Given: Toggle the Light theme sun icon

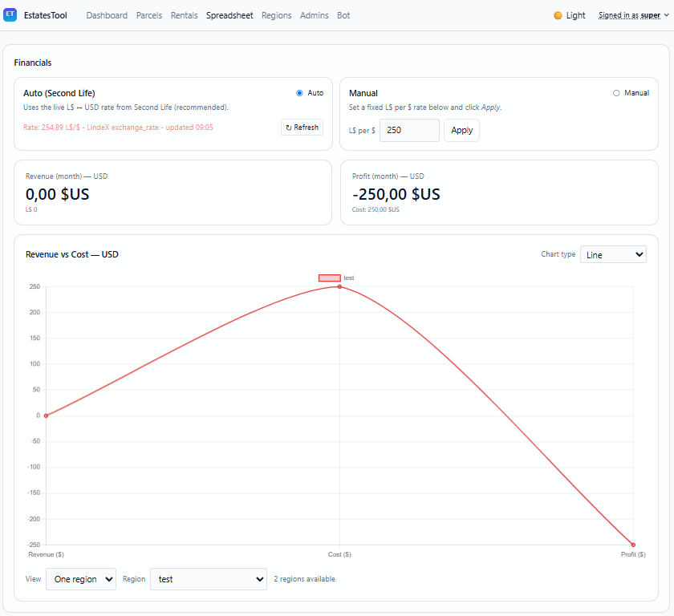Looking at the screenshot, I should click(x=556, y=14).
